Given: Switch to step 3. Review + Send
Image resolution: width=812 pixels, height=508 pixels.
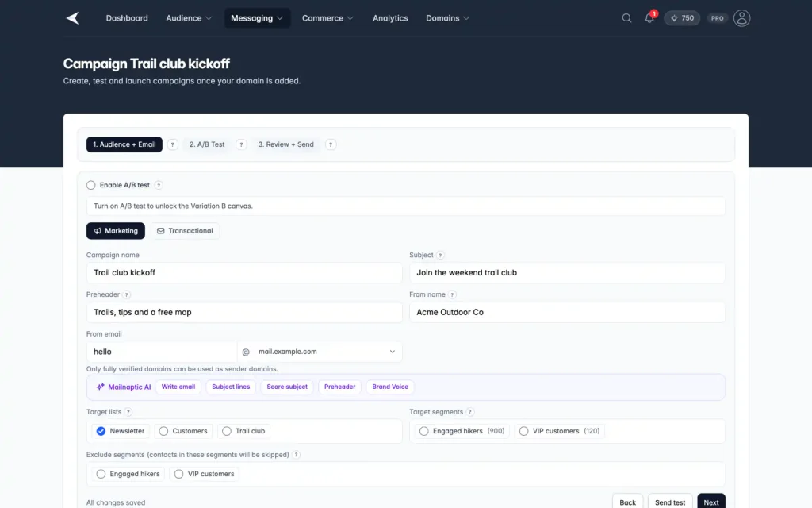Looking at the screenshot, I should (x=285, y=144).
